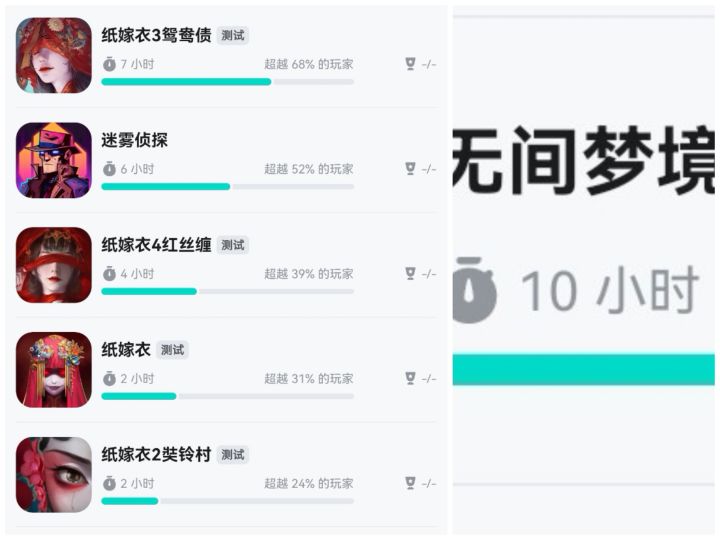Image resolution: width=720 pixels, height=540 pixels.
Task: Click stopwatch icon beside 7 小时
Action: pos(109,64)
